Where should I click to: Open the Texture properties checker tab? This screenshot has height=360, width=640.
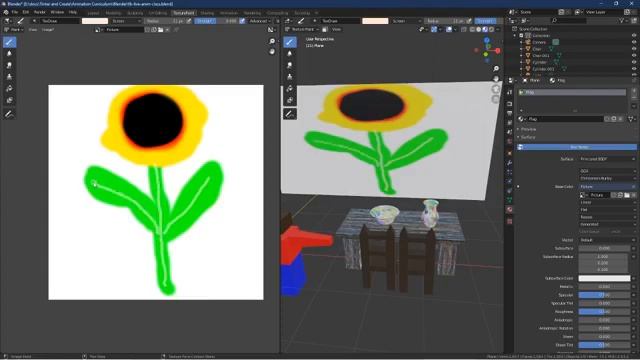pos(509,221)
